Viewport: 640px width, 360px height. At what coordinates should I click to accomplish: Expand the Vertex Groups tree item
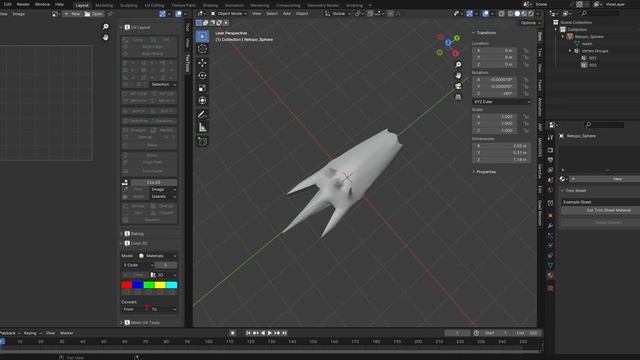click(570, 51)
